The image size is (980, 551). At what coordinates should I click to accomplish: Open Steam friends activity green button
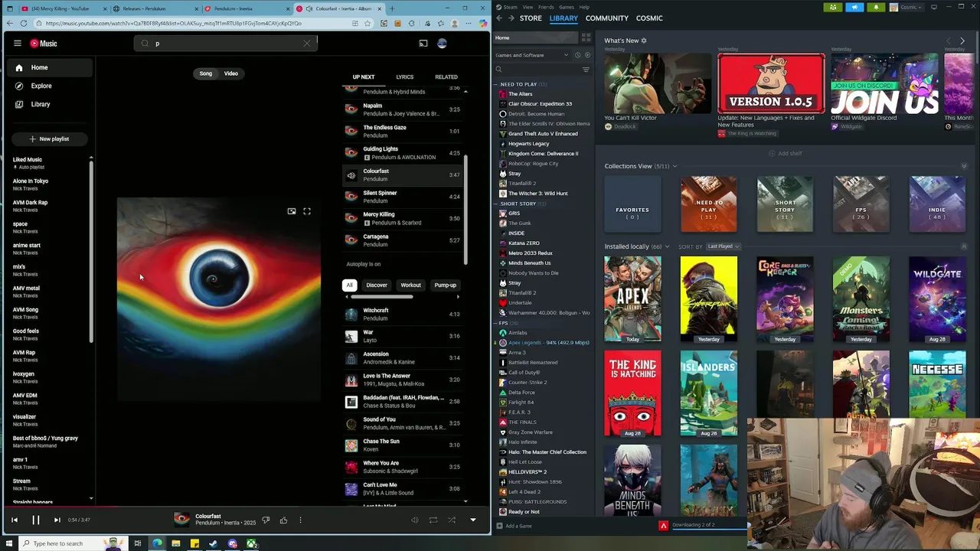(833, 7)
